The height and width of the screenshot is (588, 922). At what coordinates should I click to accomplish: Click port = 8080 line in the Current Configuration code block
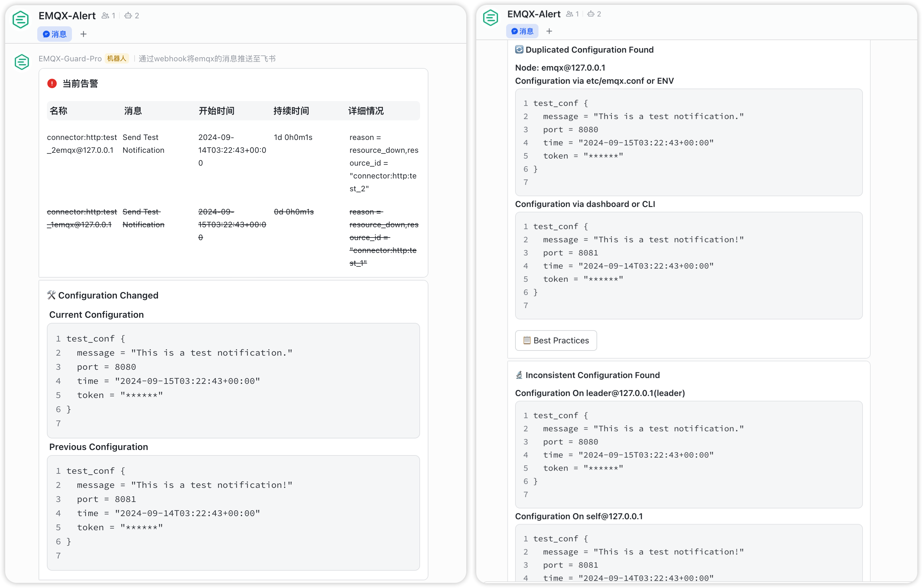[106, 367]
